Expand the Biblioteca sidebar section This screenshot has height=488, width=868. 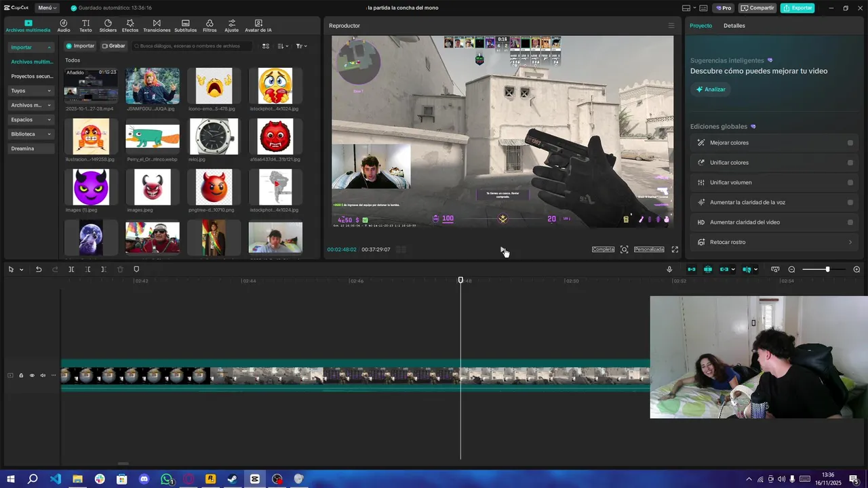[31, 134]
